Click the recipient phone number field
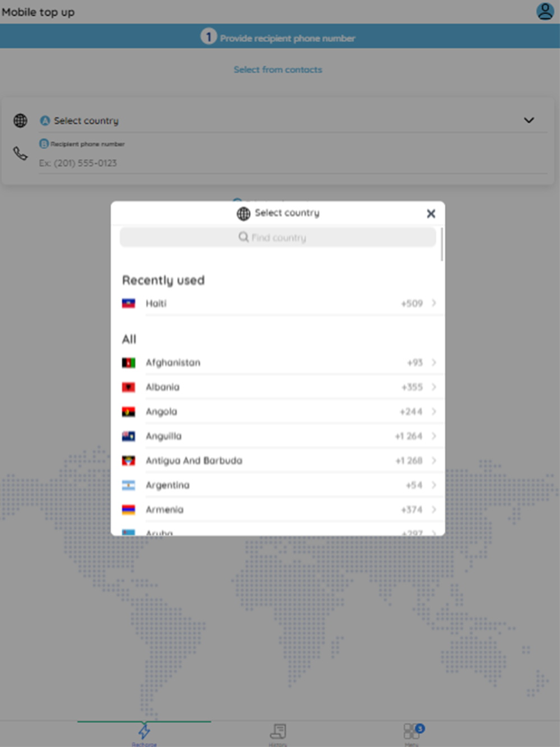Image resolution: width=560 pixels, height=747 pixels. 293,163
